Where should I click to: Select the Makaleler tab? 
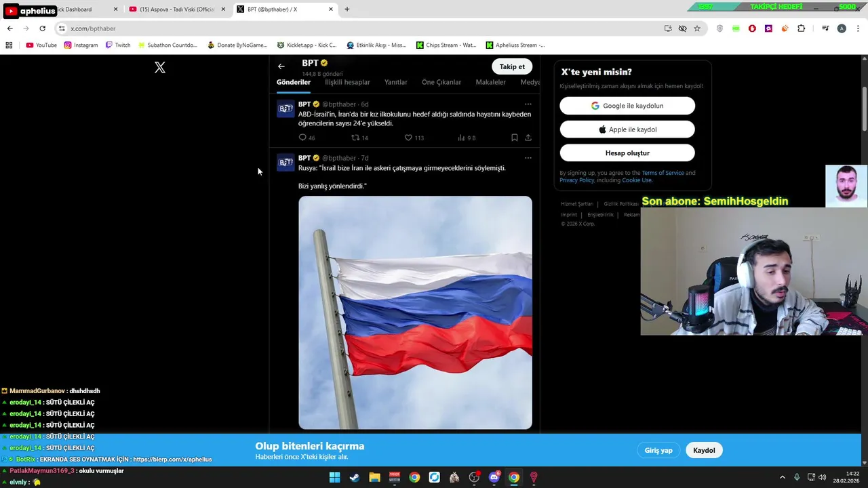pos(491,82)
